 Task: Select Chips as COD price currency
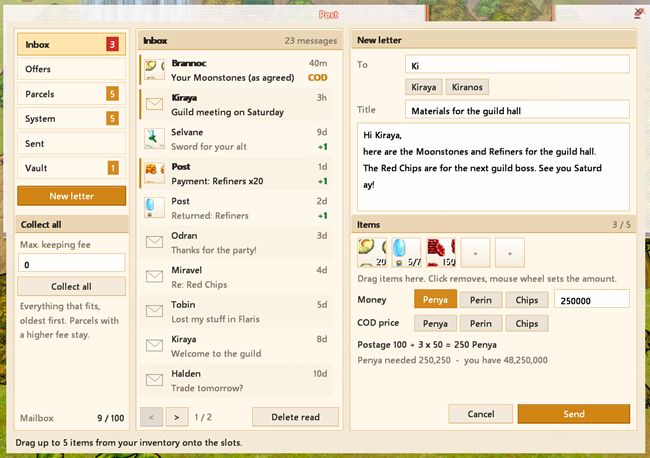coord(527,323)
